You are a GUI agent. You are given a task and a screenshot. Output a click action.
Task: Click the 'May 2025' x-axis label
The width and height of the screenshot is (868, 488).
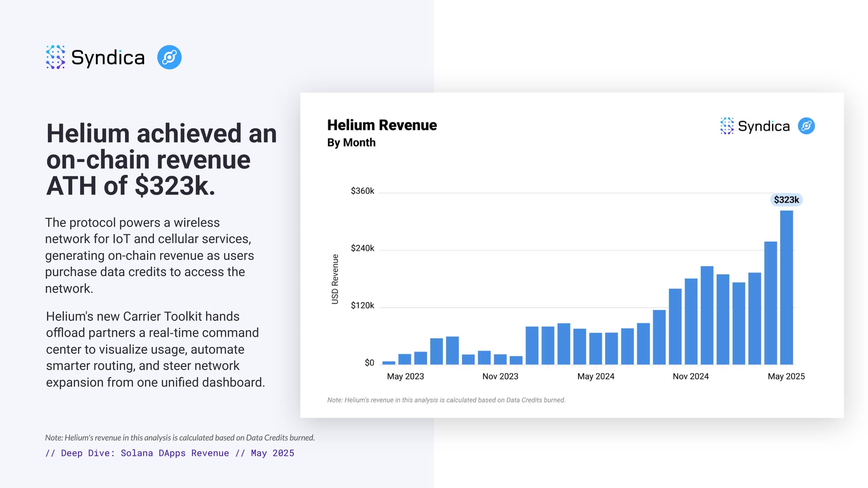[786, 377]
